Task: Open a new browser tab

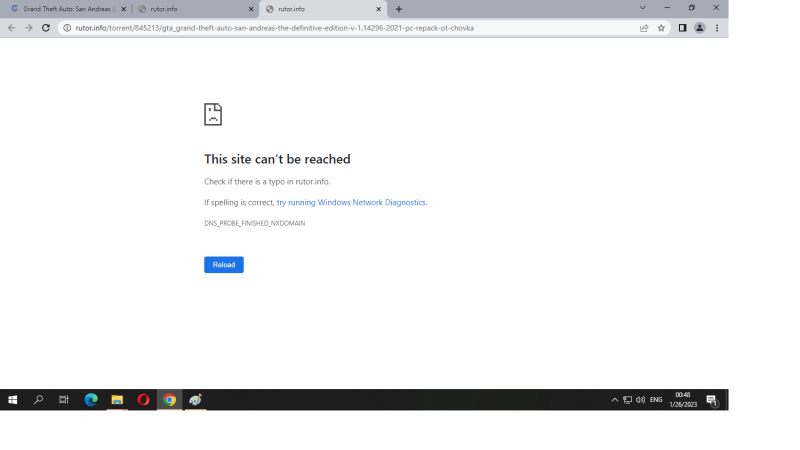Action: [399, 9]
